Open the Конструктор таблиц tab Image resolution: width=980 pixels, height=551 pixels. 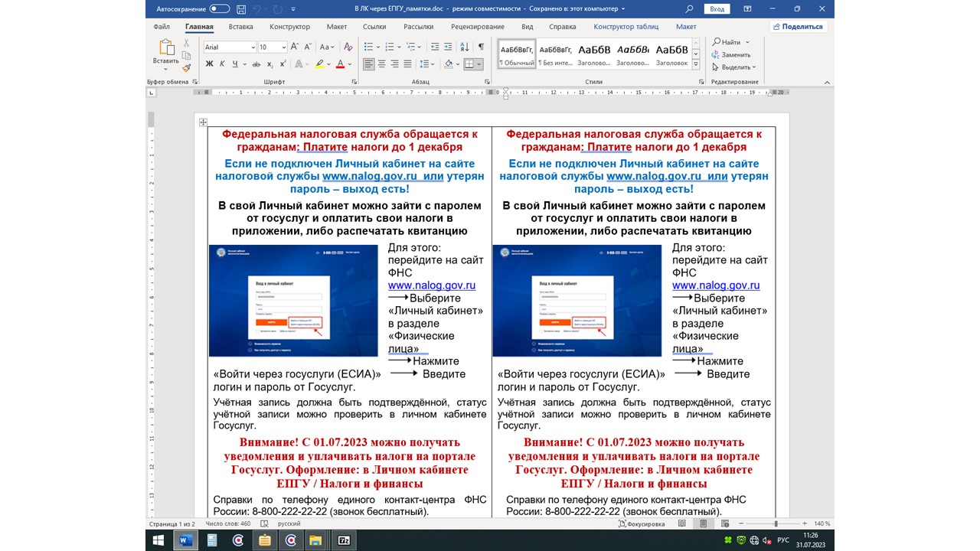coord(626,27)
